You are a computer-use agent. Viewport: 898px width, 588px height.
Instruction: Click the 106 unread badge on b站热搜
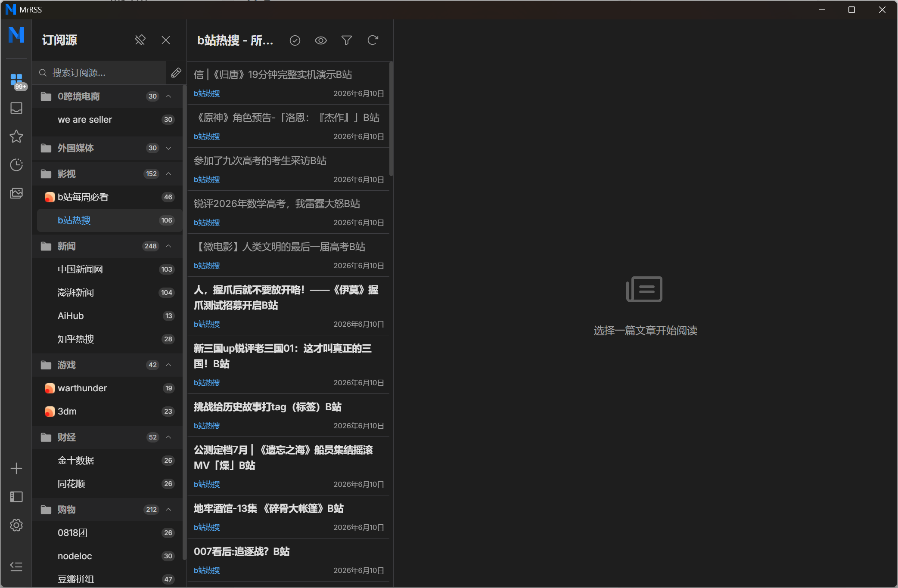[167, 220]
